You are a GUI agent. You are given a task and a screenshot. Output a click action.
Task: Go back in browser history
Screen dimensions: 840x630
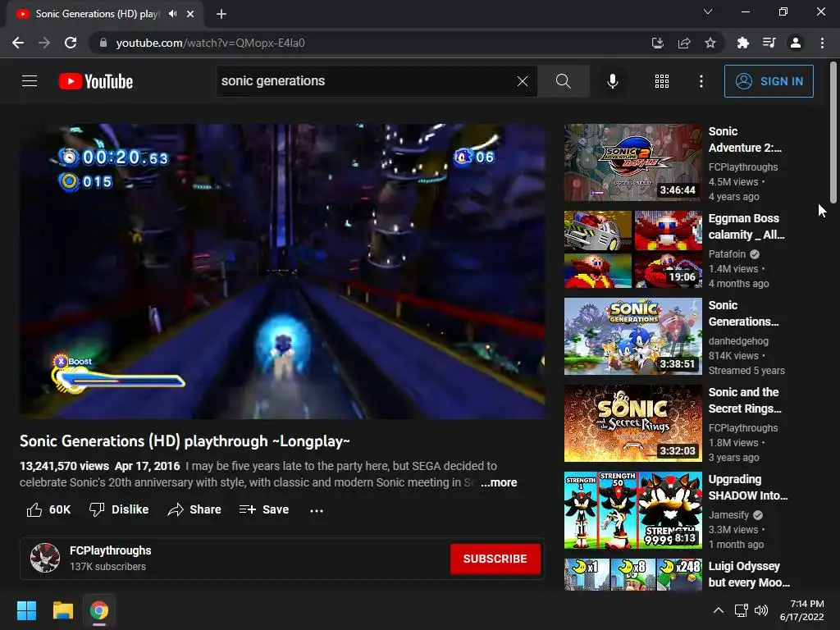tap(18, 43)
